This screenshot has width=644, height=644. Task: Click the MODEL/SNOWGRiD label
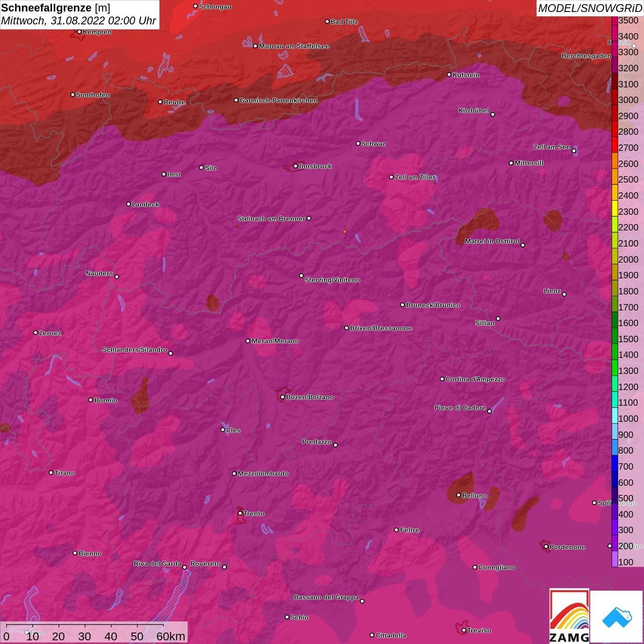(589, 8)
